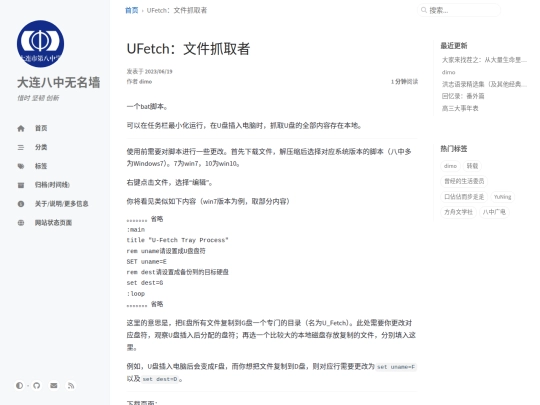Click the sidebar subtitle under the site title

38,98
